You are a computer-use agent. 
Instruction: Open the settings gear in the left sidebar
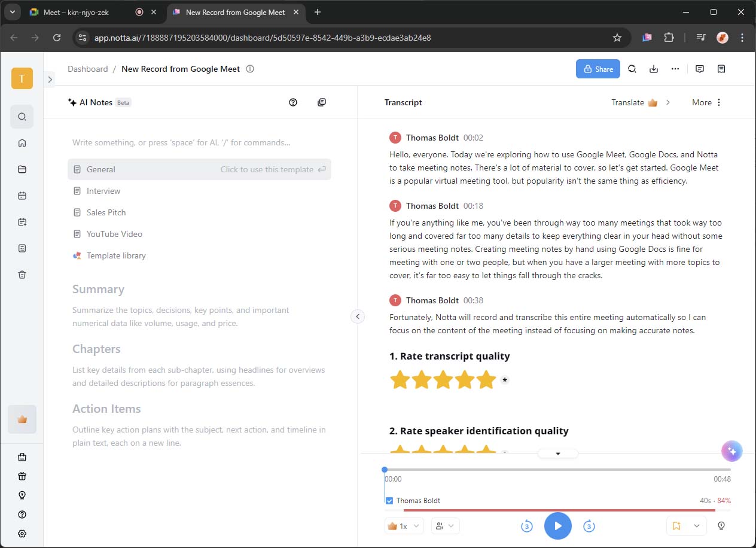tap(22, 534)
